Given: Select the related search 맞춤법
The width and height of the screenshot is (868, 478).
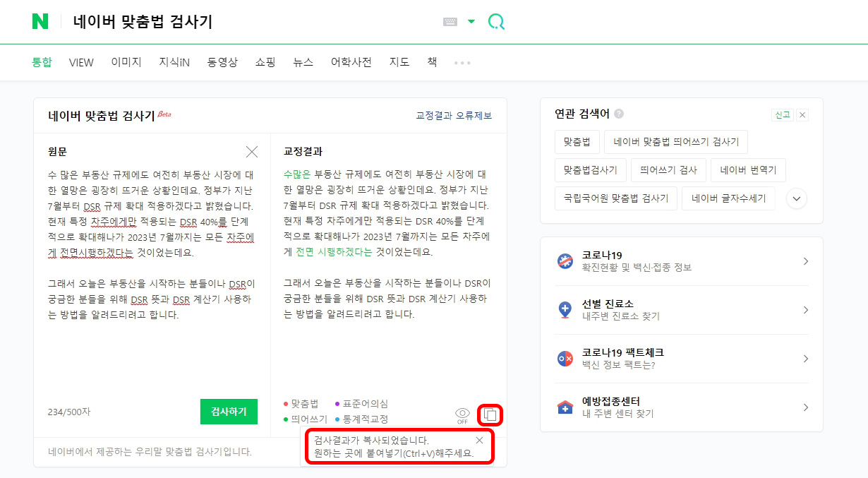Looking at the screenshot, I should [x=577, y=142].
